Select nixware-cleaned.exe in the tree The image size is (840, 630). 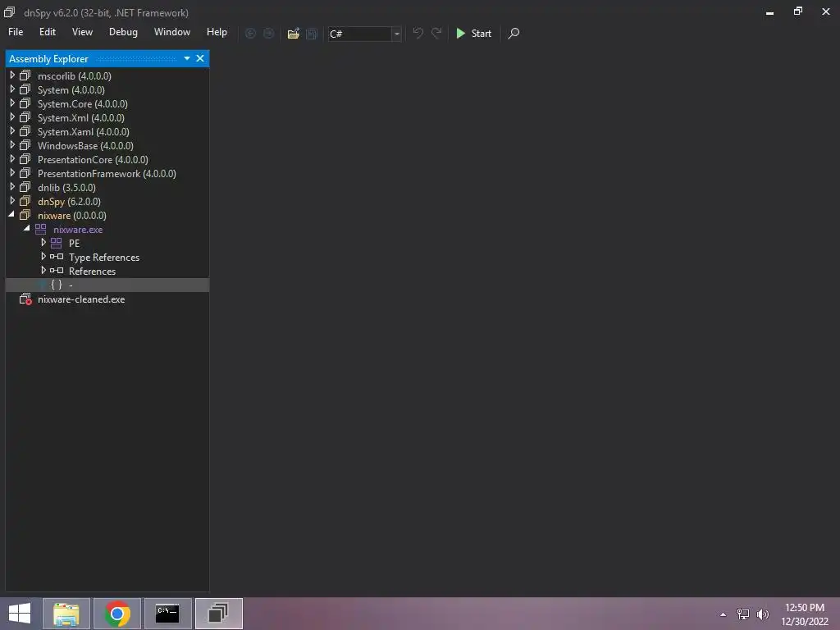click(x=107, y=299)
